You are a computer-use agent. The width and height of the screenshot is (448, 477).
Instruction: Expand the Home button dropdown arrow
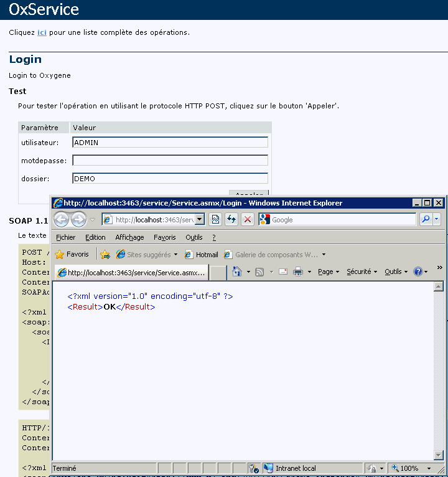click(x=248, y=272)
